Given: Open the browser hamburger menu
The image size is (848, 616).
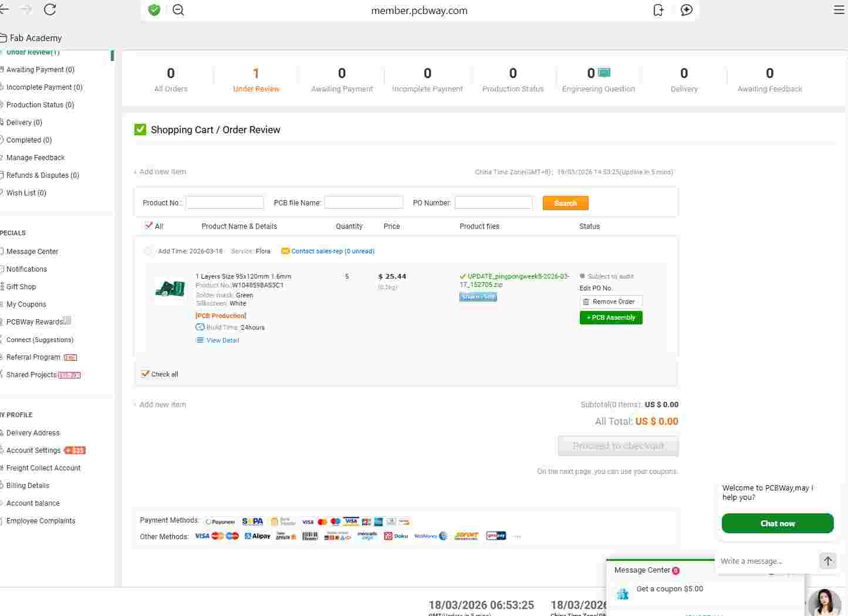Looking at the screenshot, I should coord(839,10).
